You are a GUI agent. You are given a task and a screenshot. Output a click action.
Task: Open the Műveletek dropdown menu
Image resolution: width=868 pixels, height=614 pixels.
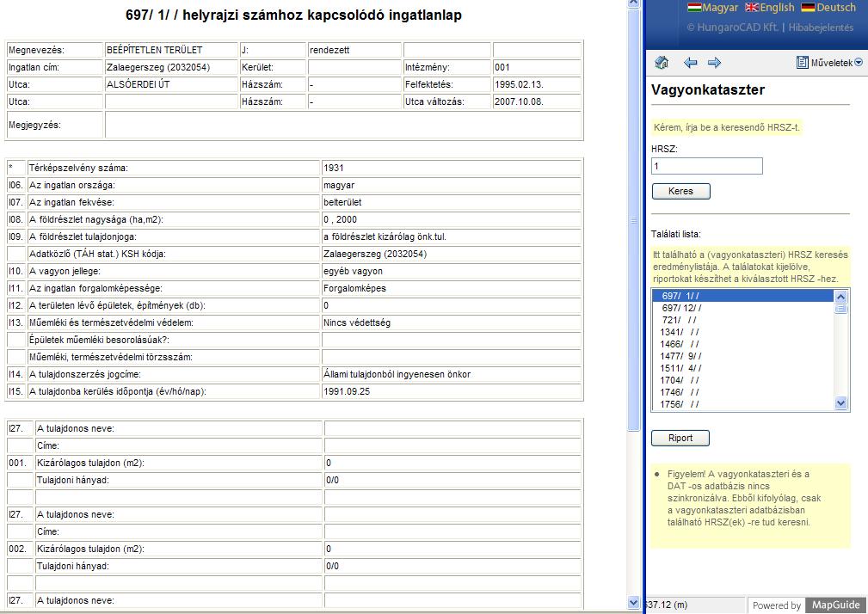829,63
